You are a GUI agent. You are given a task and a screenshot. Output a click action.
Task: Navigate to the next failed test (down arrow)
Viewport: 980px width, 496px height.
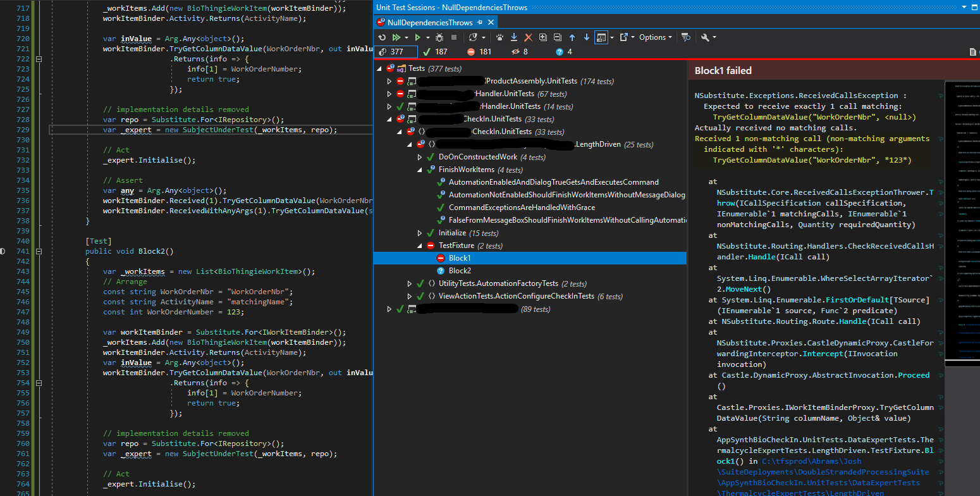tap(585, 37)
